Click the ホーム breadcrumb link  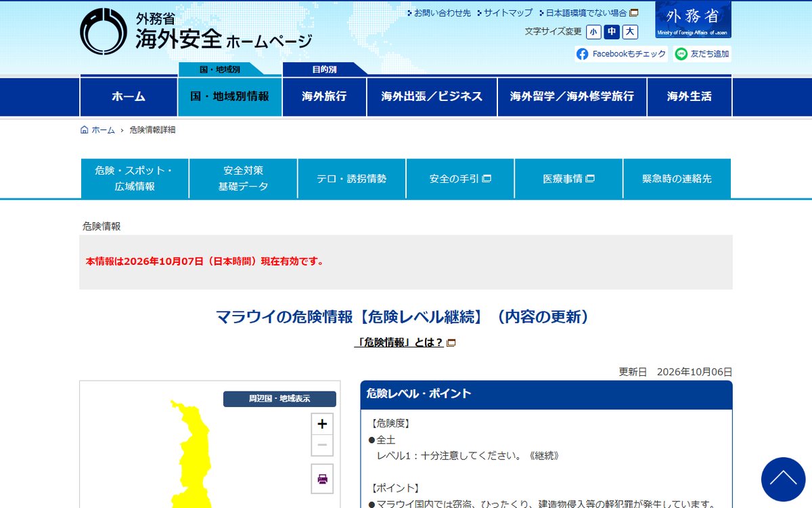click(104, 130)
